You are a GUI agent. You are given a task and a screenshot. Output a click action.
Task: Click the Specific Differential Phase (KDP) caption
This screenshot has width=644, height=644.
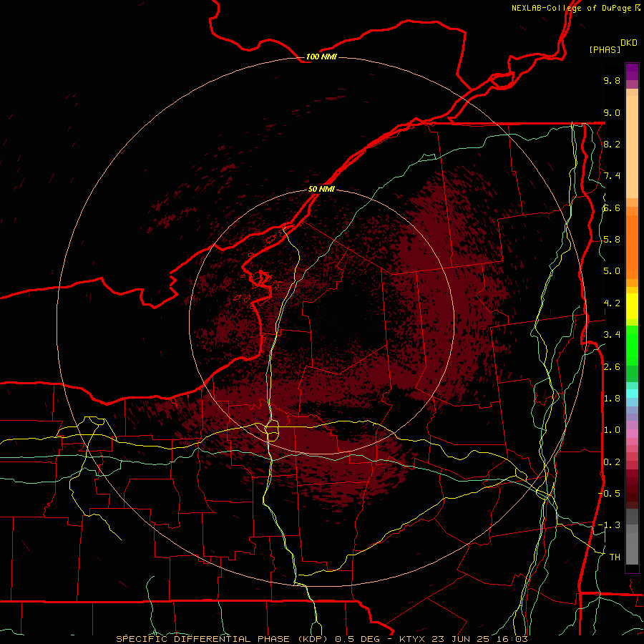(222, 639)
